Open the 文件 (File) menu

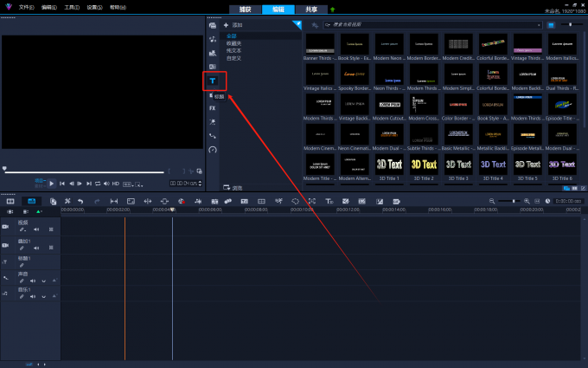26,7
